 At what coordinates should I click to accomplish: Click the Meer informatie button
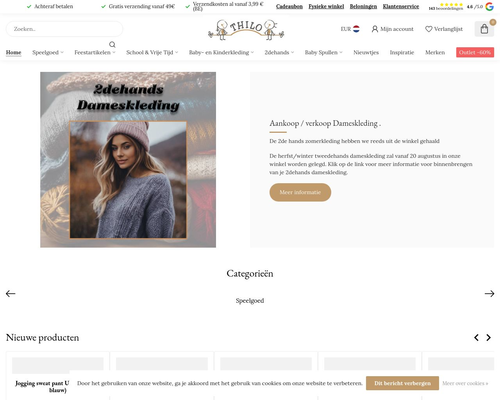point(300,192)
